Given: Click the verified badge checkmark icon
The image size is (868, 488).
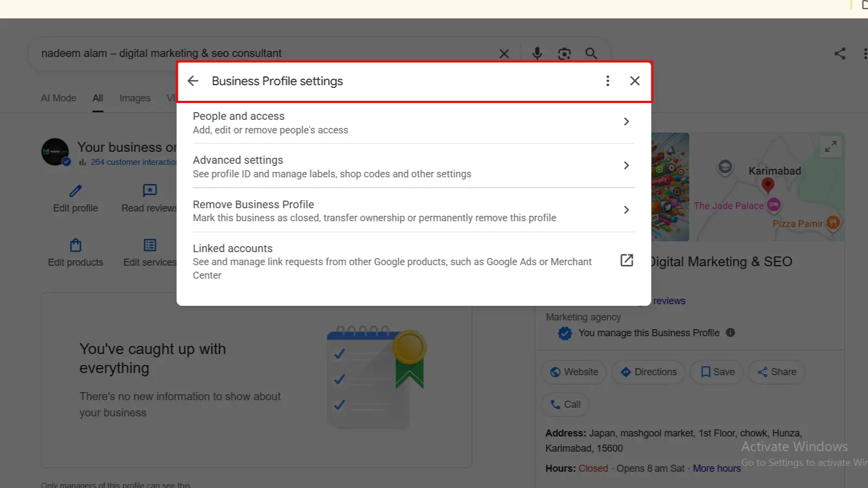Looking at the screenshot, I should [565, 333].
